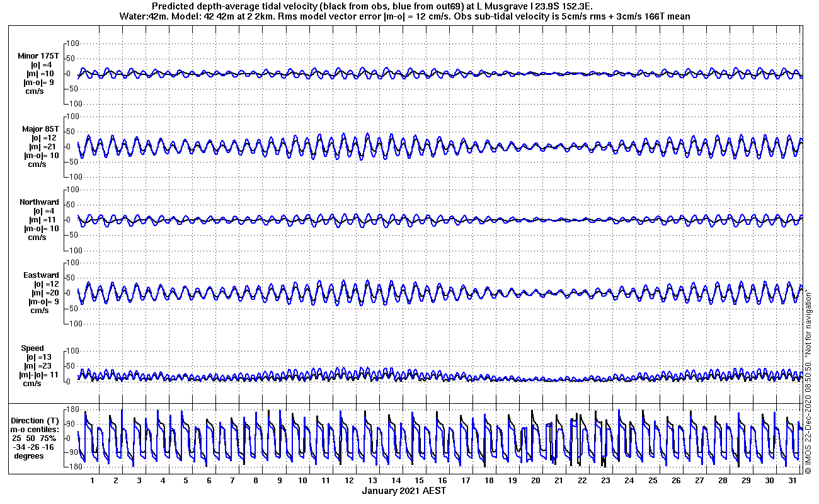Image resolution: width=819 pixels, height=504 pixels.
Task: Click day "13" on the date axis
Action: coord(372,480)
